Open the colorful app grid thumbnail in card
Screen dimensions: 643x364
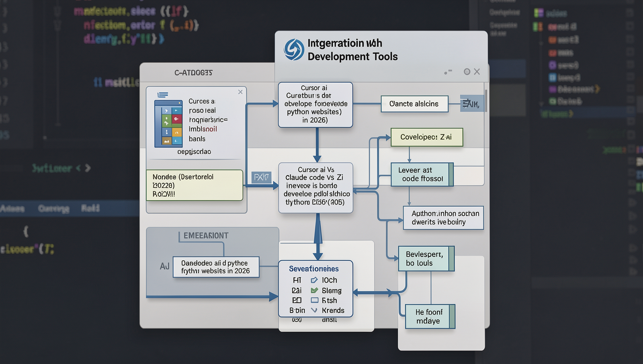click(x=169, y=124)
